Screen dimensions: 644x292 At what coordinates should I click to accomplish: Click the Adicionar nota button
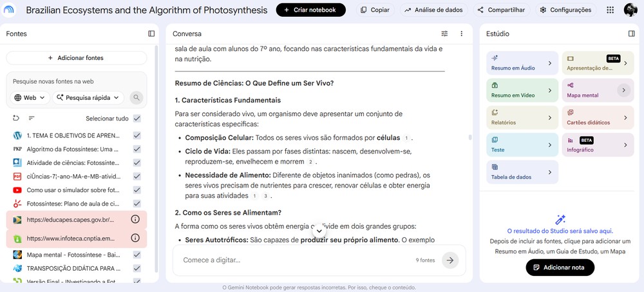tap(560, 268)
